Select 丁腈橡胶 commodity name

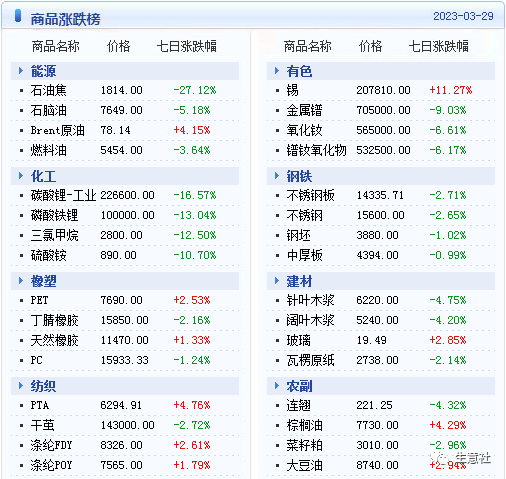coord(54,320)
